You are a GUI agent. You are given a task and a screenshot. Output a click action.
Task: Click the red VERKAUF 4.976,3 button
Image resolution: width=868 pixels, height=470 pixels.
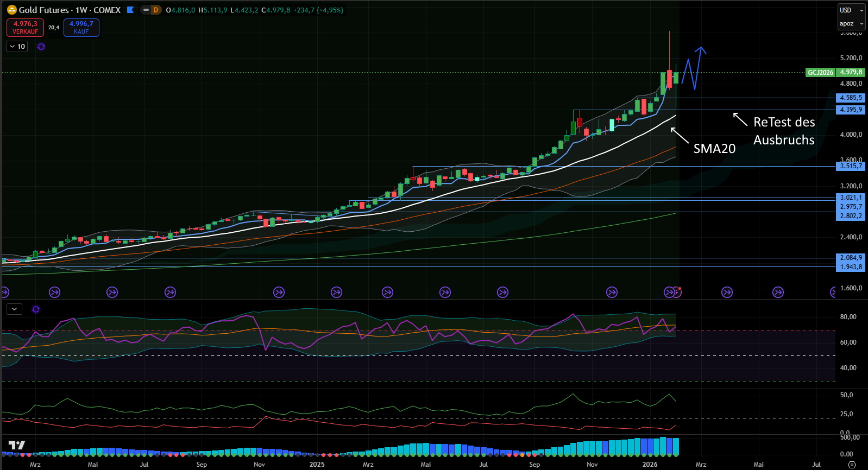[25, 28]
